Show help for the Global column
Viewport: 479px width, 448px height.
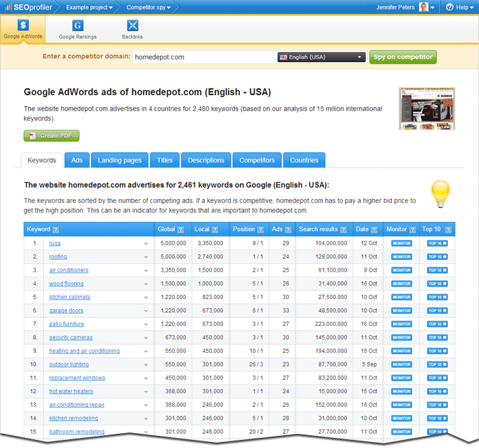tap(181, 229)
